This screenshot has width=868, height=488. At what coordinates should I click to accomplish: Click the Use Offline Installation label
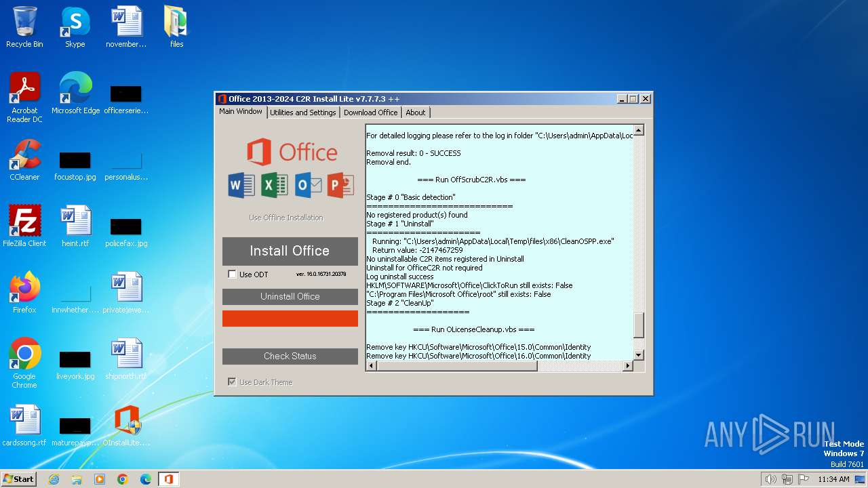(286, 218)
